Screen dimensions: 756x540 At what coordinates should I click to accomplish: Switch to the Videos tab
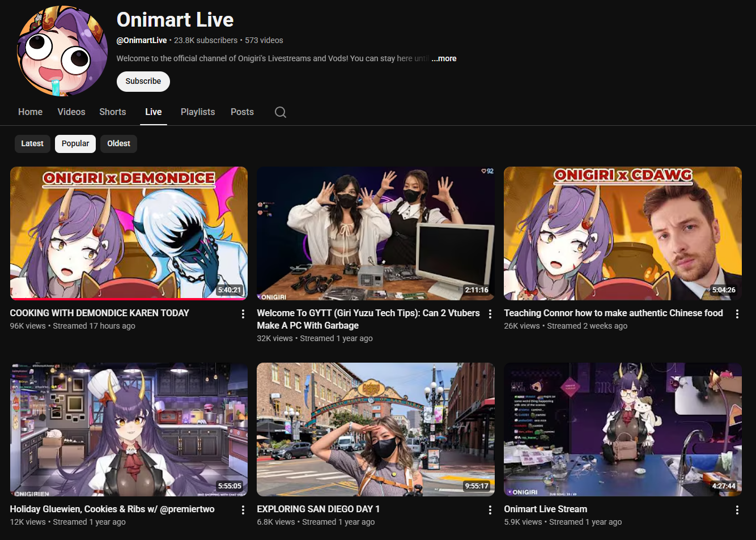(x=71, y=112)
